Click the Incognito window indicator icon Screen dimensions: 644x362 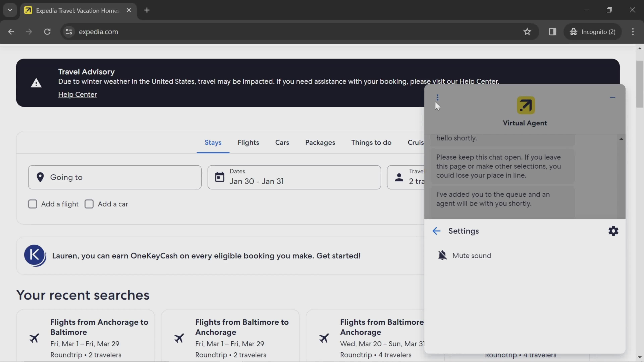[x=574, y=31]
